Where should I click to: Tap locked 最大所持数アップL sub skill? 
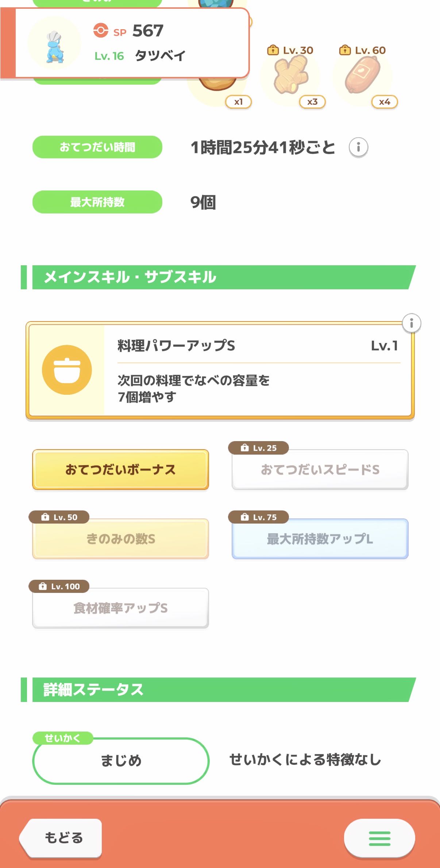tap(320, 539)
